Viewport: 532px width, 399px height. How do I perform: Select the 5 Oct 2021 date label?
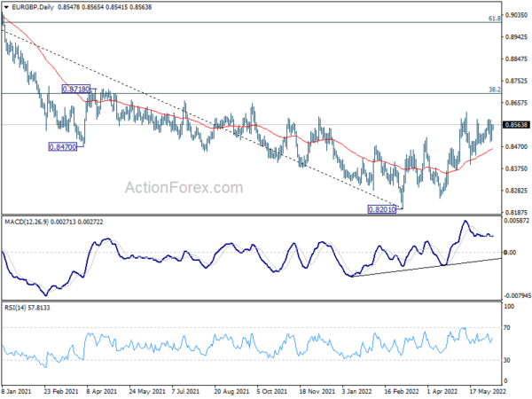coord(272,392)
